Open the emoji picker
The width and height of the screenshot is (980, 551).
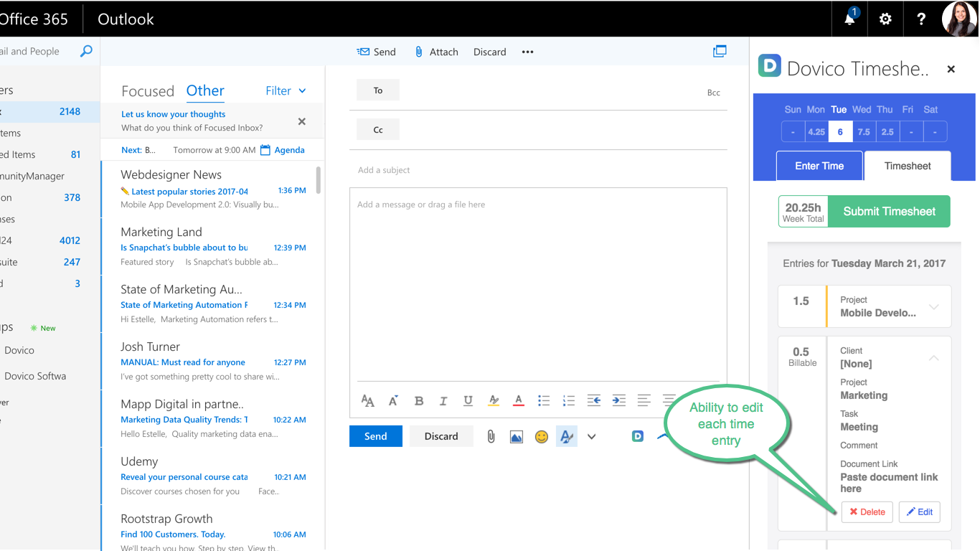542,436
